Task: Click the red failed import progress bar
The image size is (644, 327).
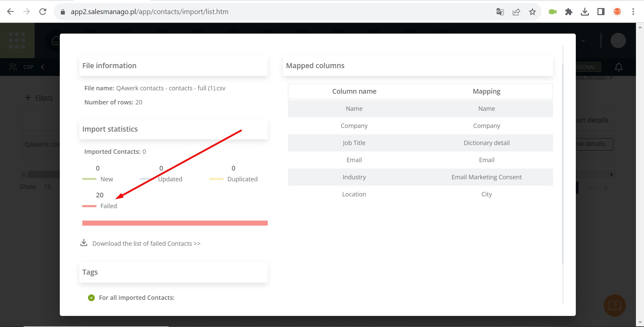Action: point(175,223)
